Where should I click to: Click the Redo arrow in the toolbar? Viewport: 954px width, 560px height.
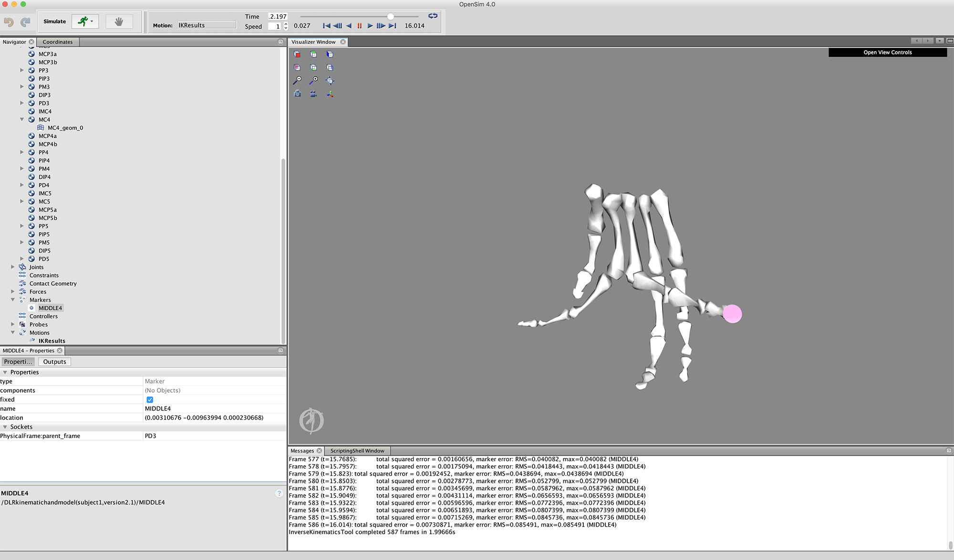tap(25, 22)
